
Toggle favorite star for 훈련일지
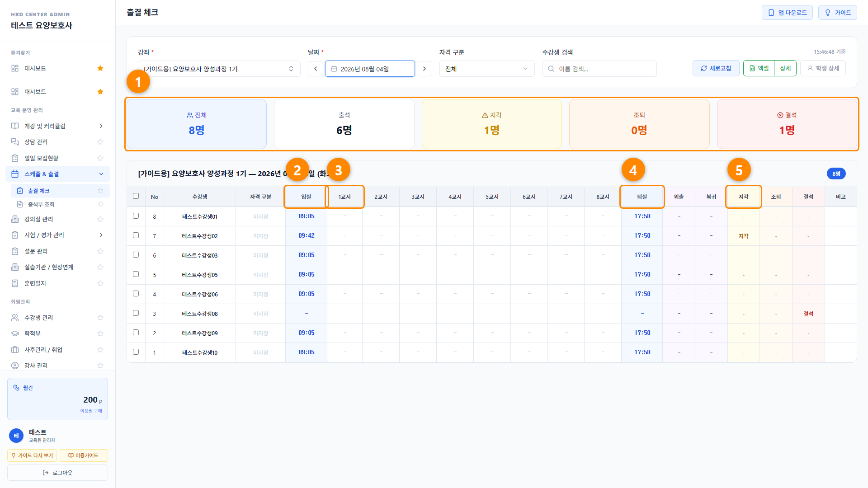click(100, 283)
